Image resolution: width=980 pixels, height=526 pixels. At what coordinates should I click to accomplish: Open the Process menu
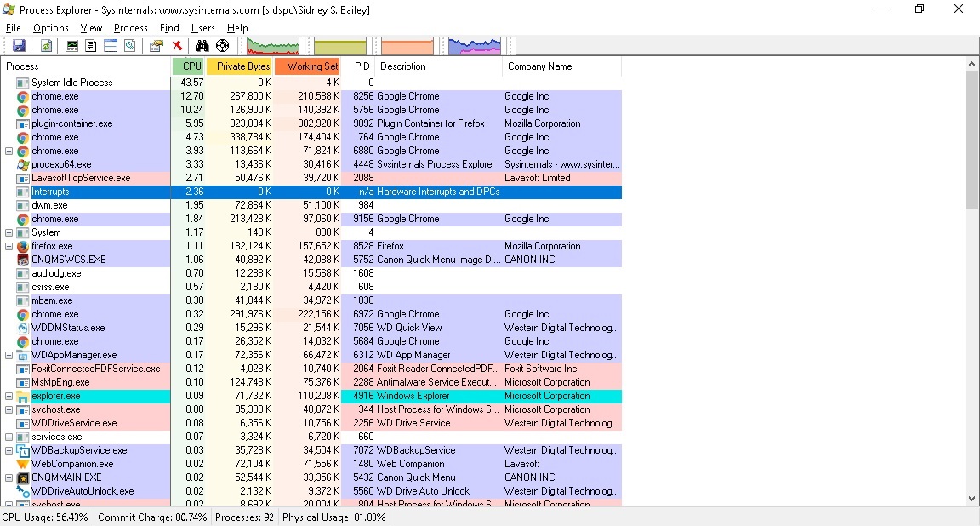click(x=131, y=28)
